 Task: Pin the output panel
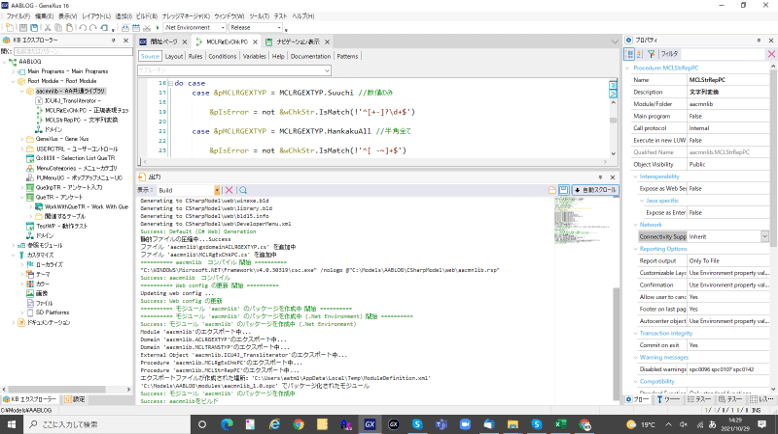600,177
